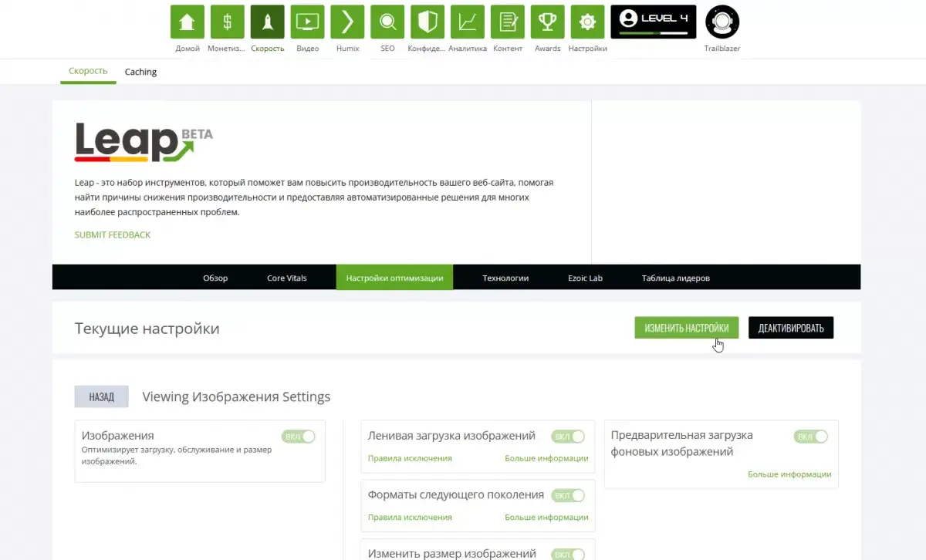Open the Контент document icon
The width and height of the screenshot is (926, 560).
[508, 22]
